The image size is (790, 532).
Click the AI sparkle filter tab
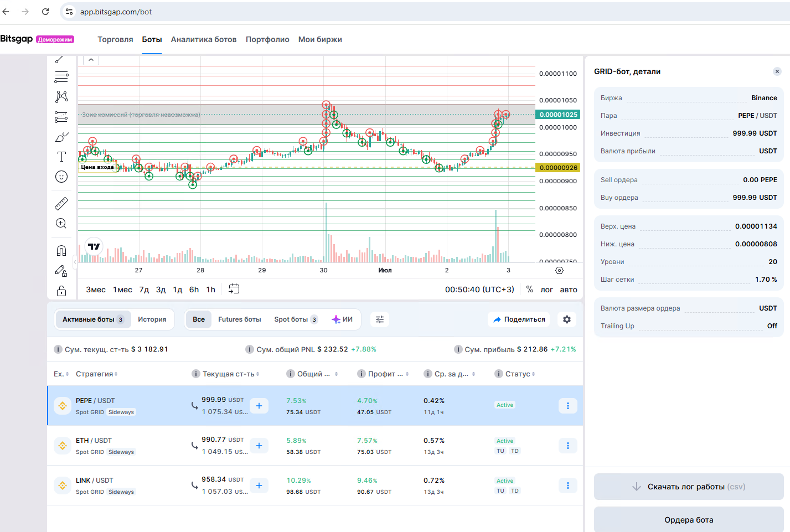[342, 319]
